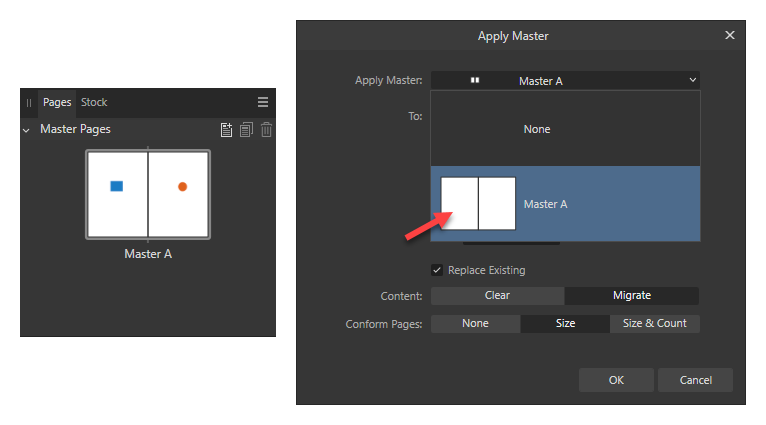Click the Duplicate master page icon
The height and width of the screenshot is (425, 766).
246,130
